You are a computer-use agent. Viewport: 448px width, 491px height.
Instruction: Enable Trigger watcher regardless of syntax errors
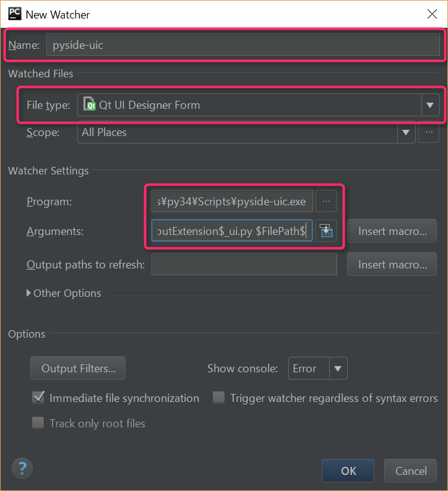pyautogui.click(x=218, y=398)
